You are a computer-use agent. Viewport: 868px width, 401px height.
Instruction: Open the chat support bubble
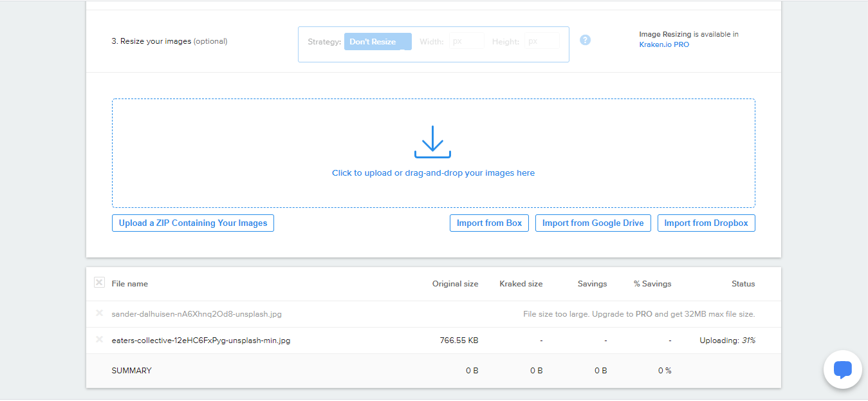coord(842,369)
